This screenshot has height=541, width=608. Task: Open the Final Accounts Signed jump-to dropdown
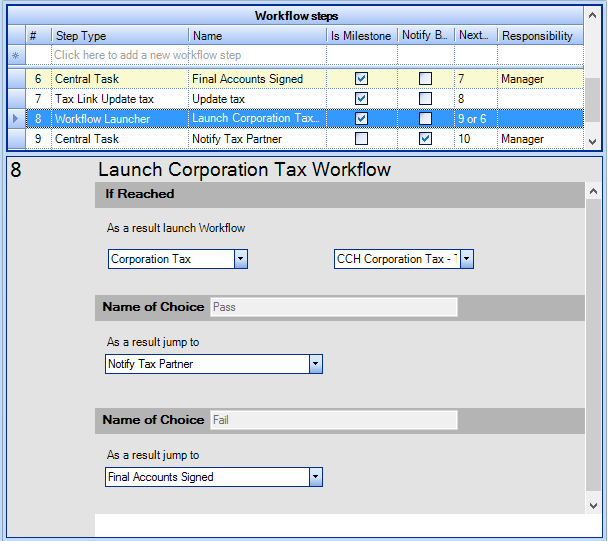[x=315, y=477]
